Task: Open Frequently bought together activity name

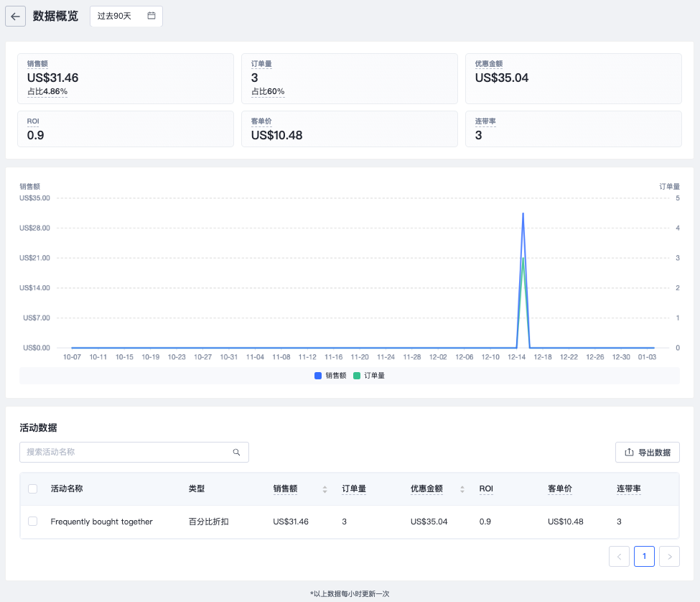Action: tap(101, 522)
